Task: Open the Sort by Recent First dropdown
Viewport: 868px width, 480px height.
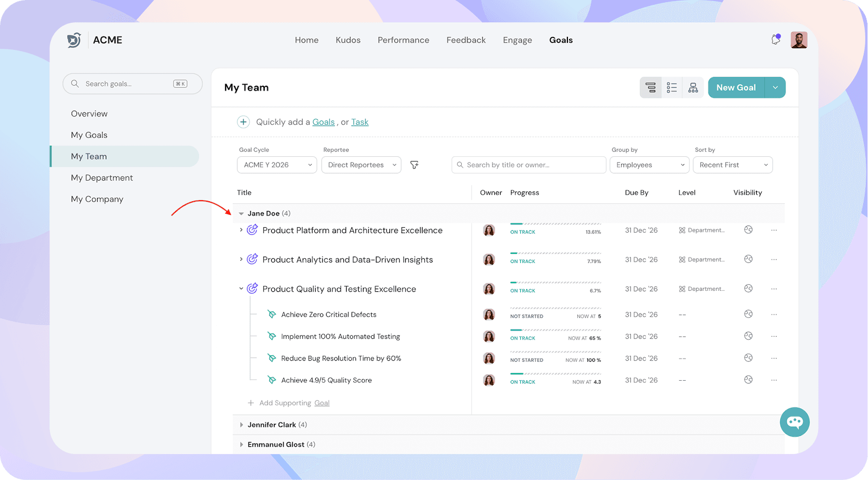Action: [x=733, y=165]
